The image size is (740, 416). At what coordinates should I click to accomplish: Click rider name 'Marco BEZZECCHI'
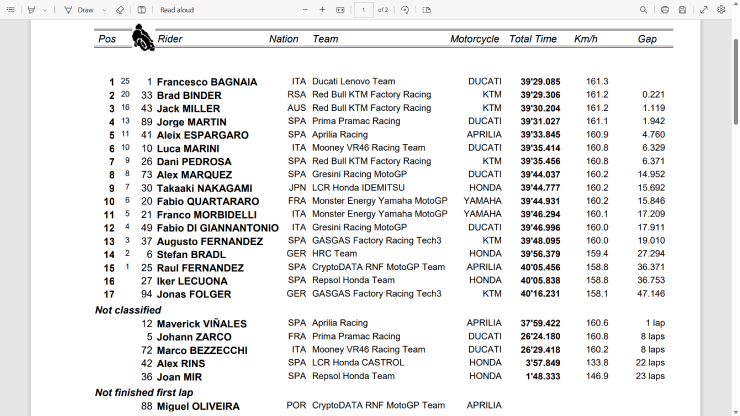tap(202, 350)
